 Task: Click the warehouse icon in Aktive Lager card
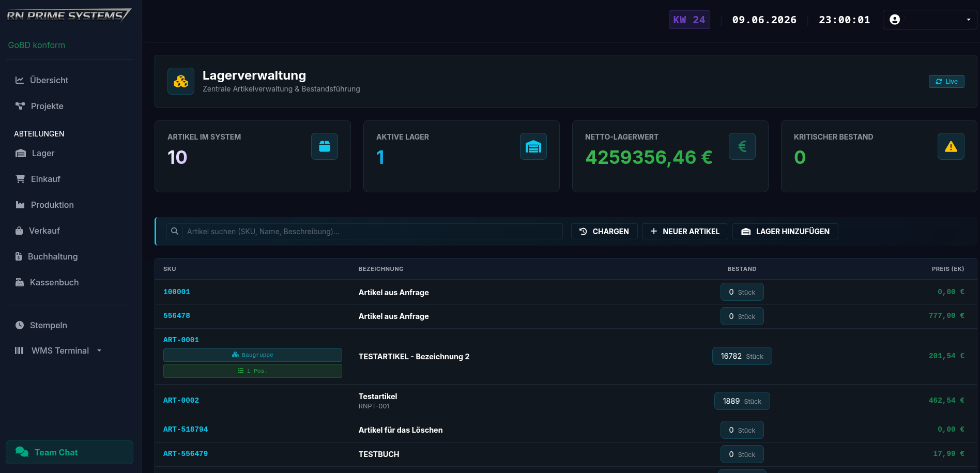(x=533, y=146)
